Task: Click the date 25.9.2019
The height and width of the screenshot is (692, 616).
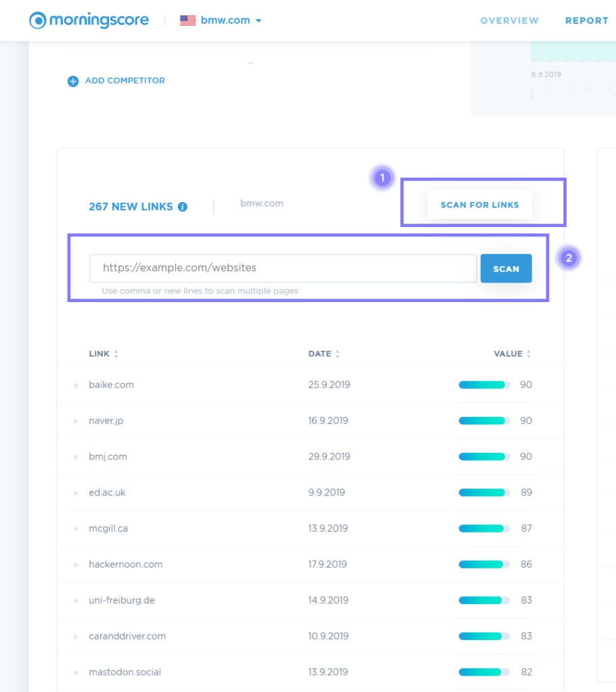Action: (329, 385)
